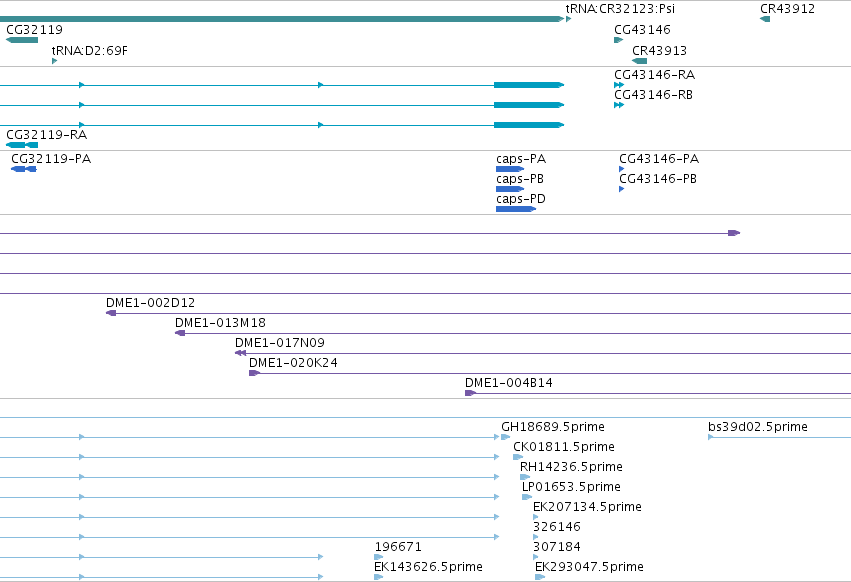This screenshot has height=582, width=851.
Task: Select the 326146 feature
Action: [535, 537]
